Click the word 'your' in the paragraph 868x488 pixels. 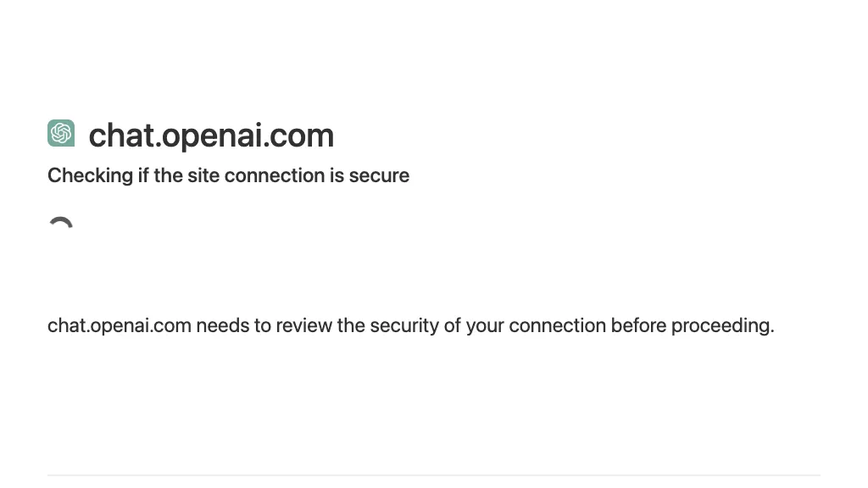coord(484,326)
